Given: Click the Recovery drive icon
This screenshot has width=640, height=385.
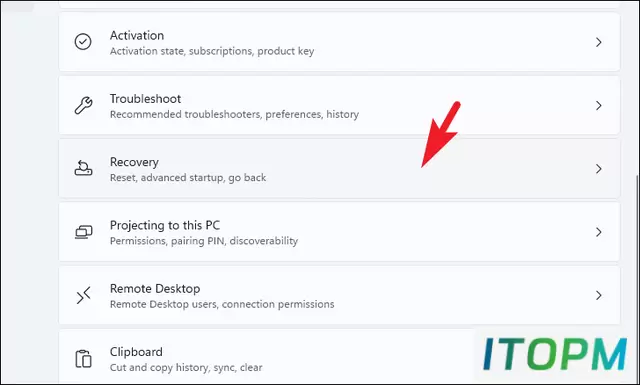Looking at the screenshot, I should 83,168.
